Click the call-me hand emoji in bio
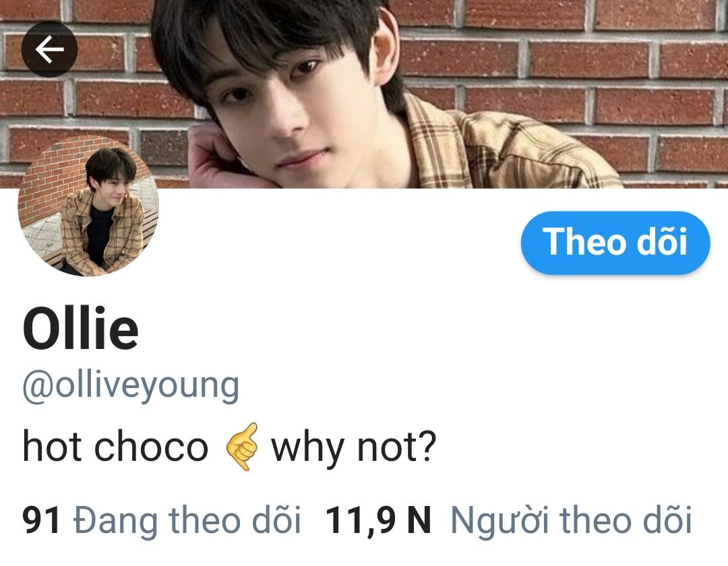The width and height of the screenshot is (728, 566). [241, 447]
